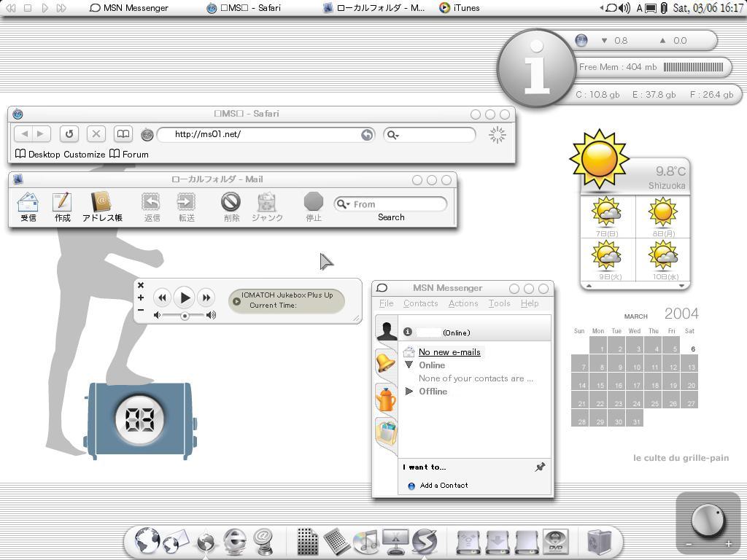Click the plus button on the jukebox player
The height and width of the screenshot is (560, 747).
click(141, 297)
